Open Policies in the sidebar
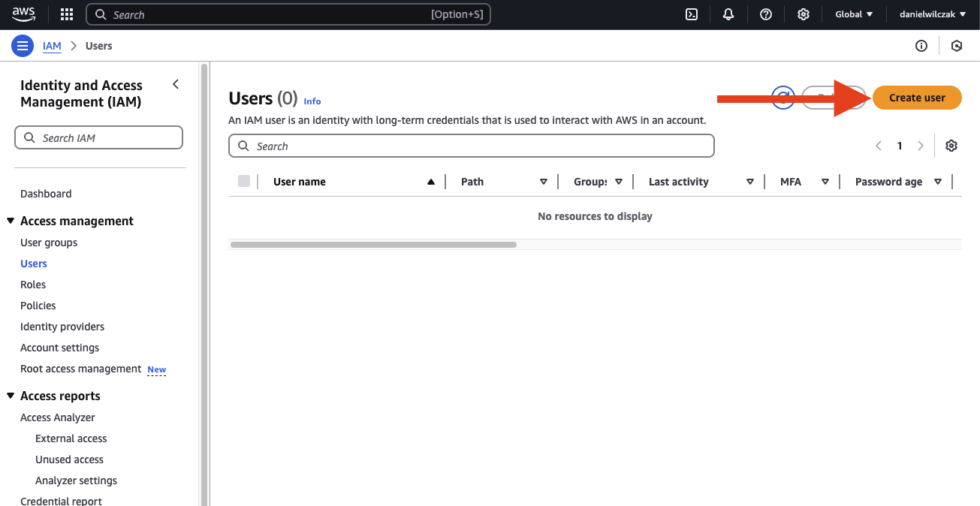The height and width of the screenshot is (506, 980). pos(38,306)
